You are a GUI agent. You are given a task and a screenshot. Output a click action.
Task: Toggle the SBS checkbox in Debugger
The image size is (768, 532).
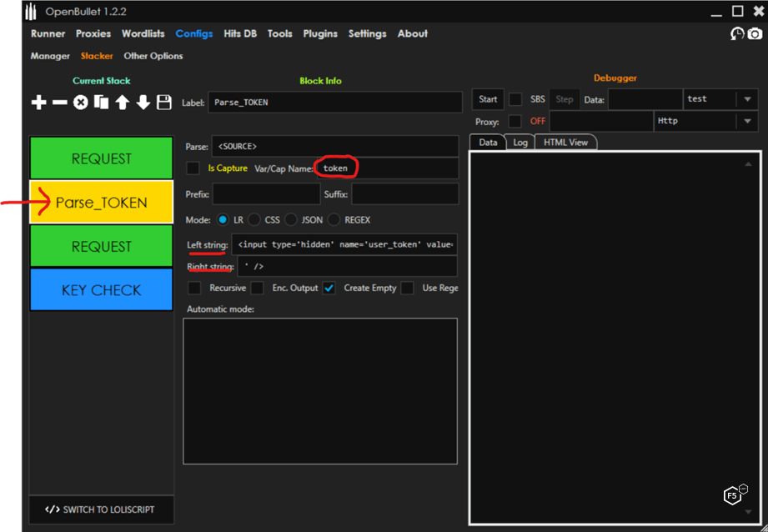(515, 99)
